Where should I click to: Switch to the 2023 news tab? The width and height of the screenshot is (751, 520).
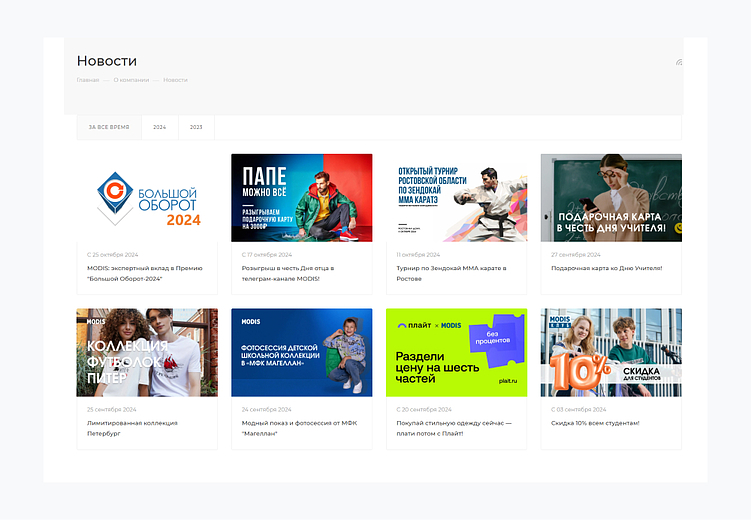point(196,127)
